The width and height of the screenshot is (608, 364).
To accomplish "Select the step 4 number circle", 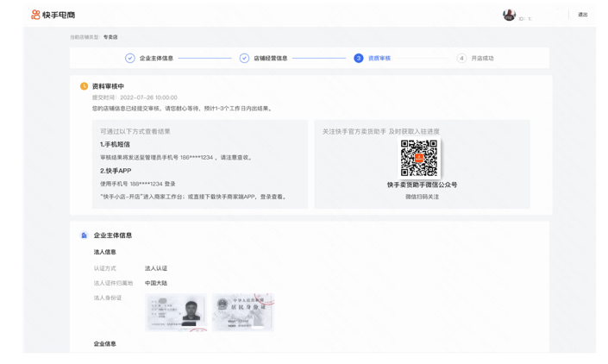I will [461, 59].
